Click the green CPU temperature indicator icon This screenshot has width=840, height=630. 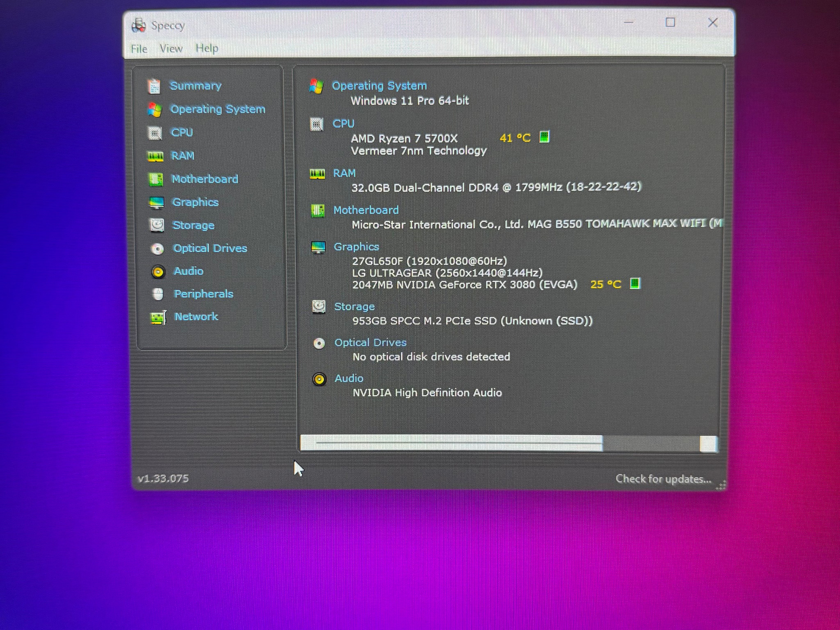544,137
